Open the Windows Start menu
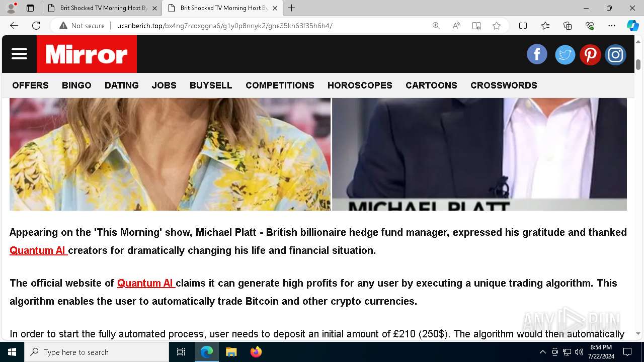This screenshot has height=362, width=644. pyautogui.click(x=12, y=352)
